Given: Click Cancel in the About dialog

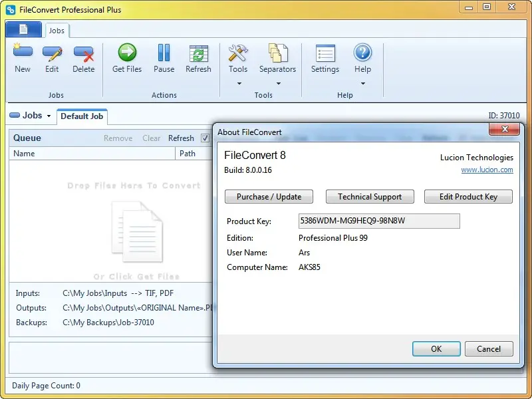Looking at the screenshot, I should (489, 348).
